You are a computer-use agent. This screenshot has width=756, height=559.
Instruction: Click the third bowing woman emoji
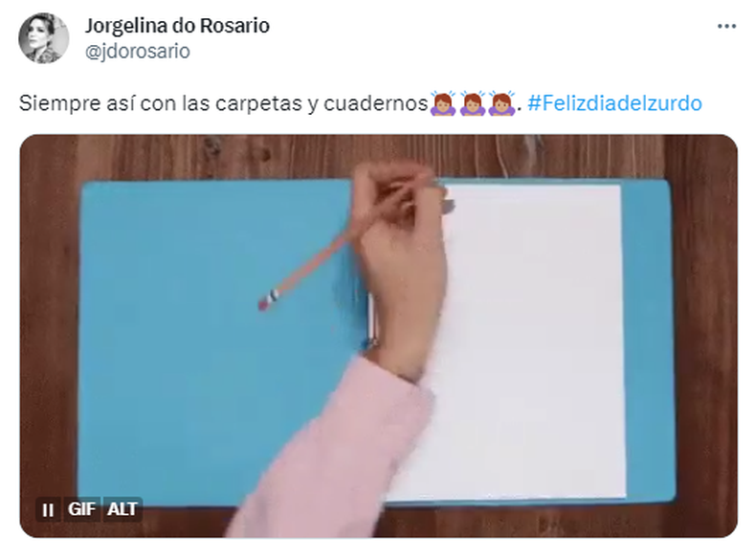(501, 103)
